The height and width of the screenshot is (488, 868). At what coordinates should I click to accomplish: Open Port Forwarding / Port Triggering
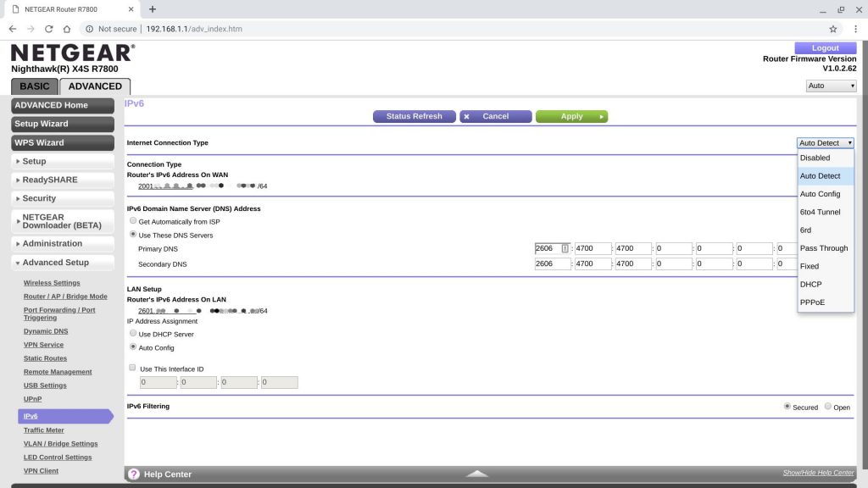[59, 313]
